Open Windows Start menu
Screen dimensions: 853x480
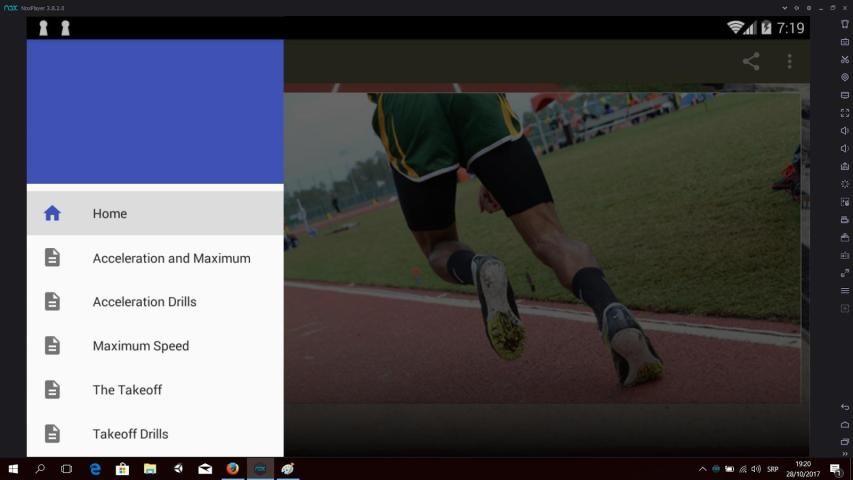point(14,469)
